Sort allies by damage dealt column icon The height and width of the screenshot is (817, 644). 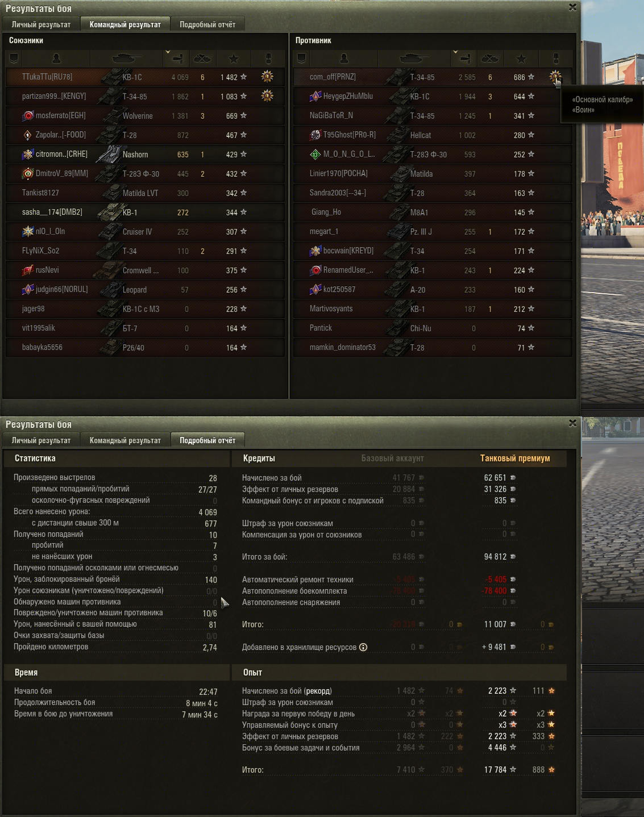pyautogui.click(x=178, y=59)
